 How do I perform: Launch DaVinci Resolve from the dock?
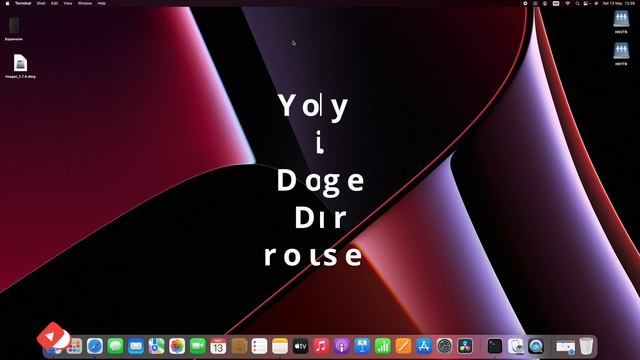[x=465, y=347]
